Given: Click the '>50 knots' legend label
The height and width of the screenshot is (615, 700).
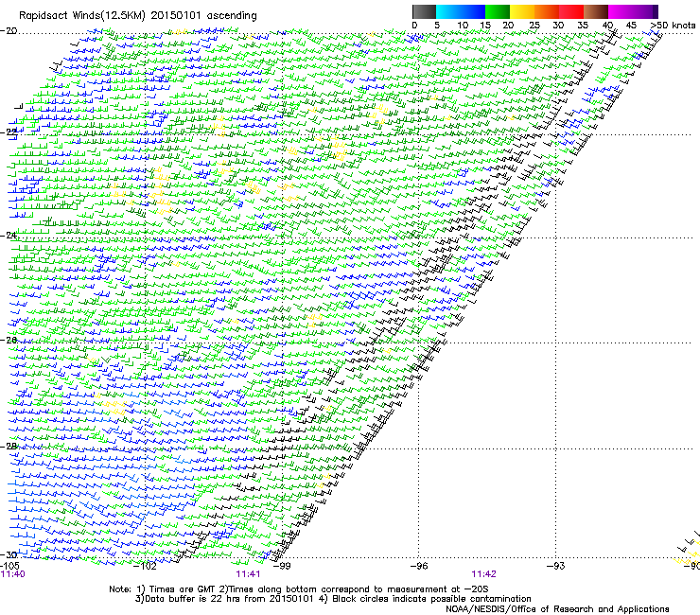Looking at the screenshot, I should [674, 26].
